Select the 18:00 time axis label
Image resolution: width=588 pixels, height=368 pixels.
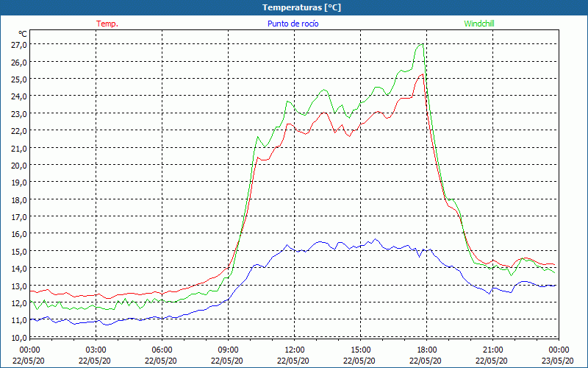pyautogui.click(x=426, y=350)
